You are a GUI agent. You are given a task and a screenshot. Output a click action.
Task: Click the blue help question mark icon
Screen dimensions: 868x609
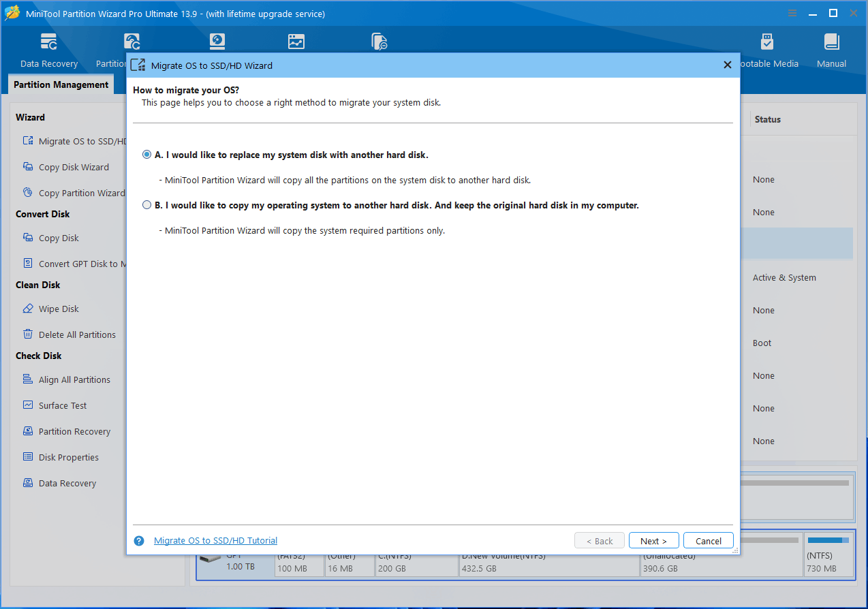[139, 541]
